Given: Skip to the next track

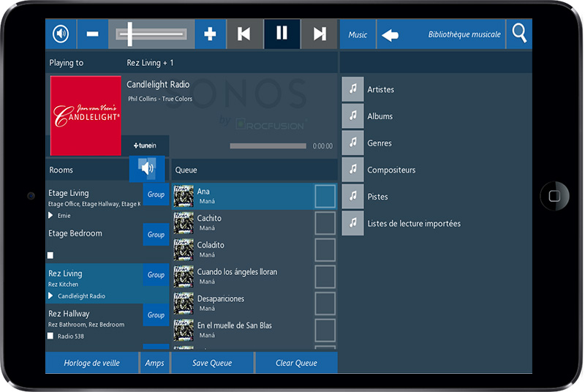Looking at the screenshot, I should pos(320,34).
